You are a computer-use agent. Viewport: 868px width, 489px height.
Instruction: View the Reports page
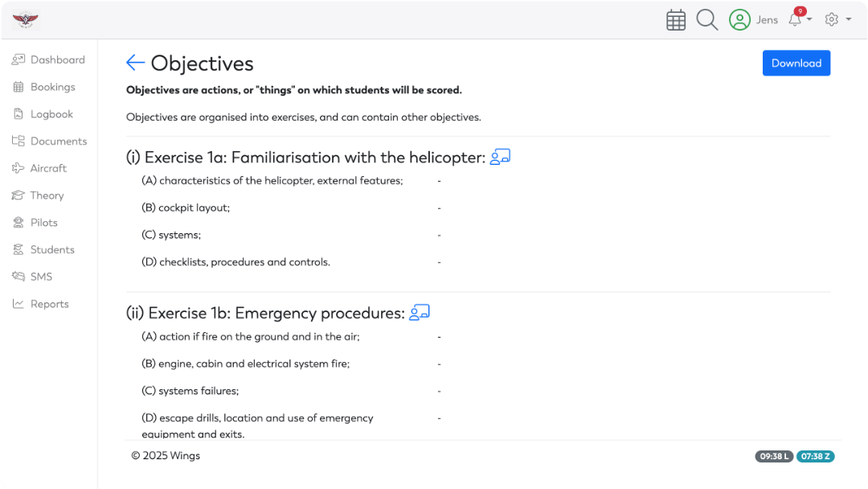[47, 303]
